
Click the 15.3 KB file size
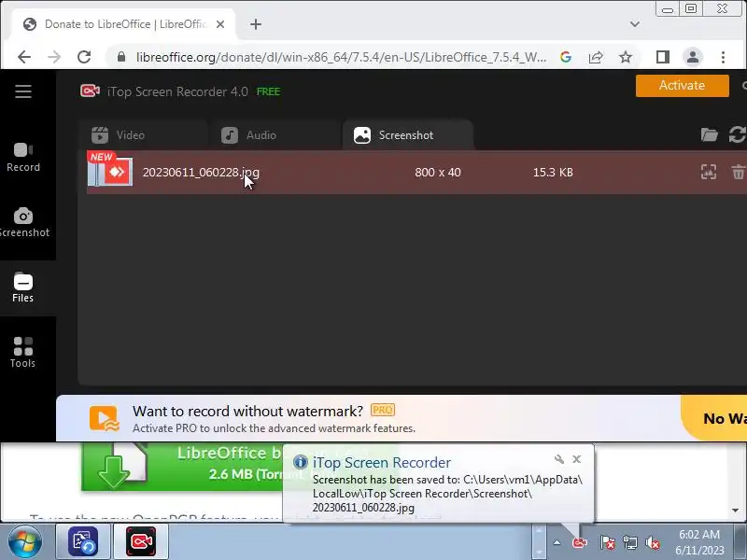coord(553,173)
